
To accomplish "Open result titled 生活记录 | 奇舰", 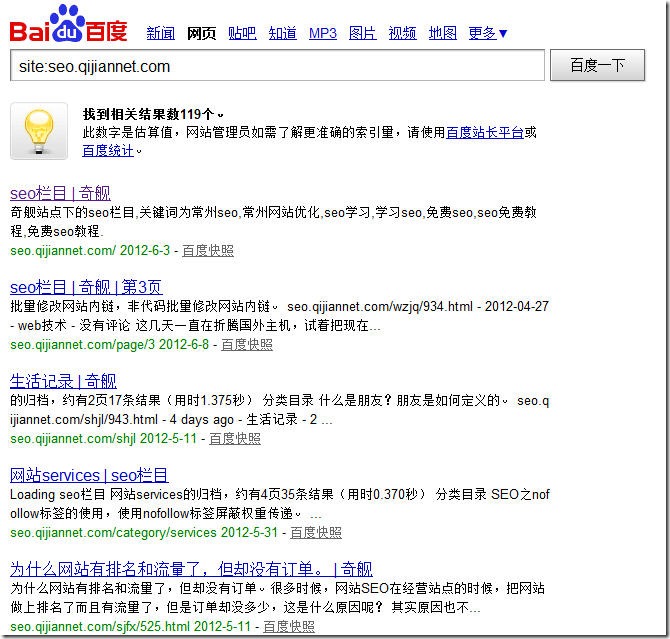I will click(63, 381).
